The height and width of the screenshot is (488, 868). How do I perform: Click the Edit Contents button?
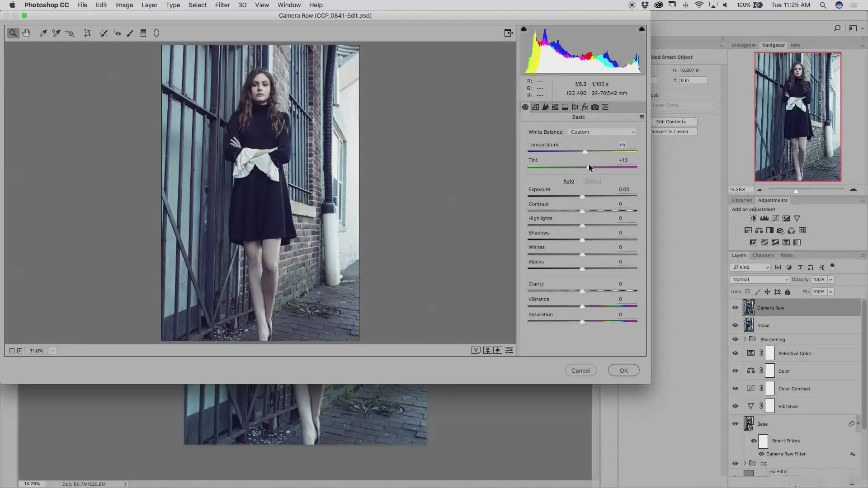click(671, 122)
